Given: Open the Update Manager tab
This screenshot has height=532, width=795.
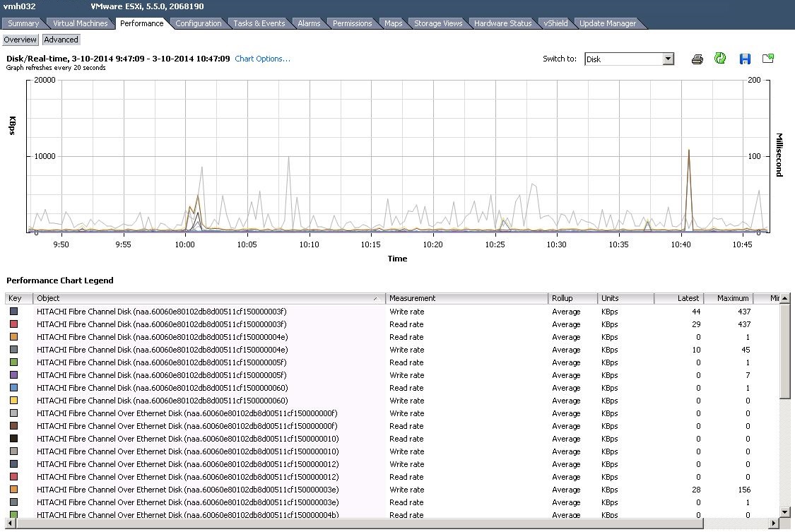Looking at the screenshot, I should click(x=608, y=23).
